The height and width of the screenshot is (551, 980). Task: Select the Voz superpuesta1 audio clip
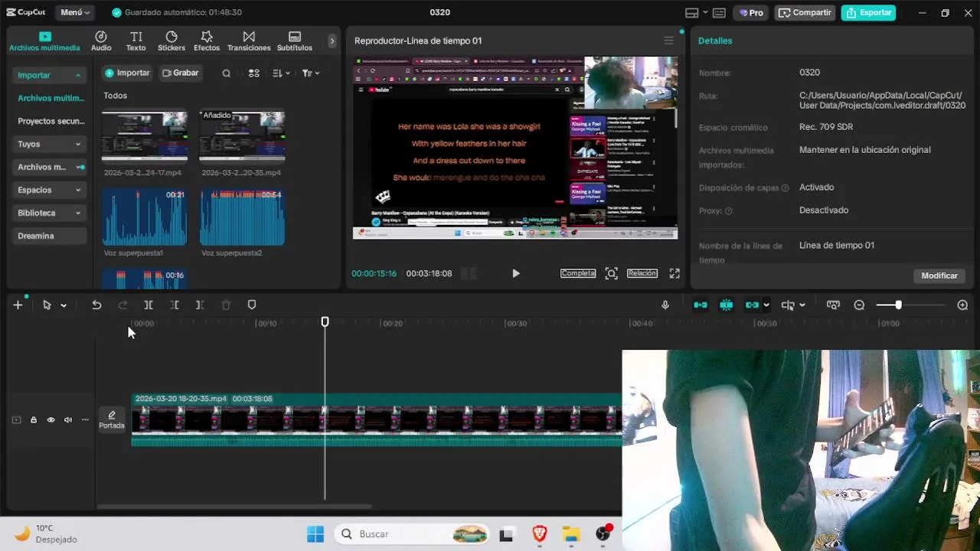[145, 217]
